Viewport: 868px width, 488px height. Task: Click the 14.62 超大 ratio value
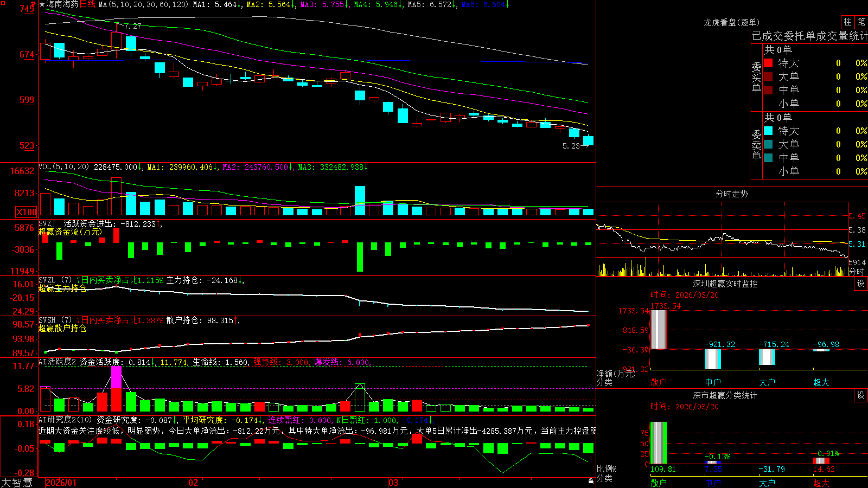[824, 469]
